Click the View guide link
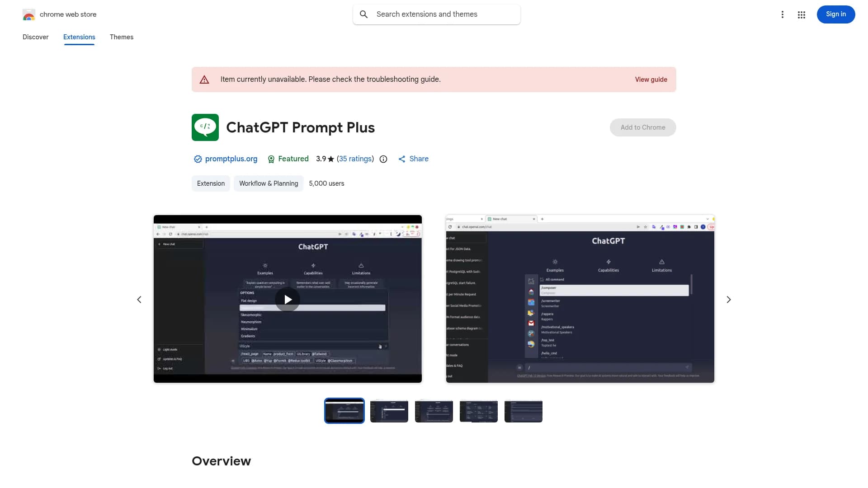Viewport: 868px width, 488px height. click(651, 80)
